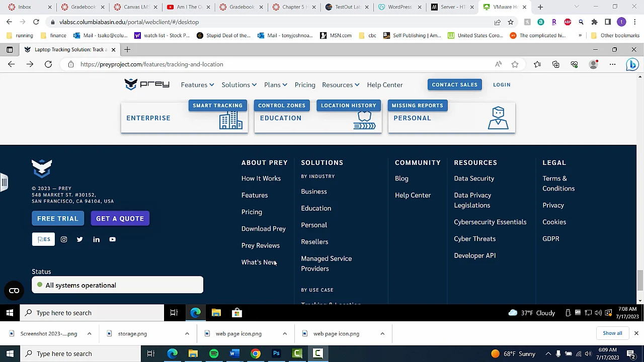
Task: Add page to favorites with Edge star icon
Action: coord(515,64)
